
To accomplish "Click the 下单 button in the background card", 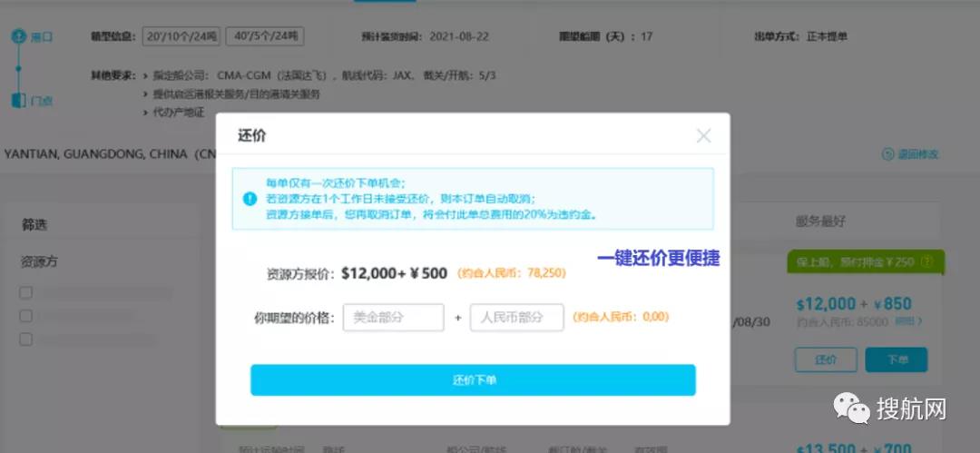I will pos(897,359).
